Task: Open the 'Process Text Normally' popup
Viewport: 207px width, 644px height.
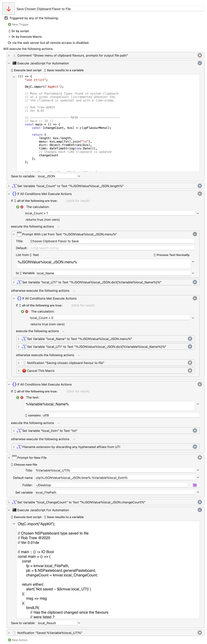Action: point(171,255)
